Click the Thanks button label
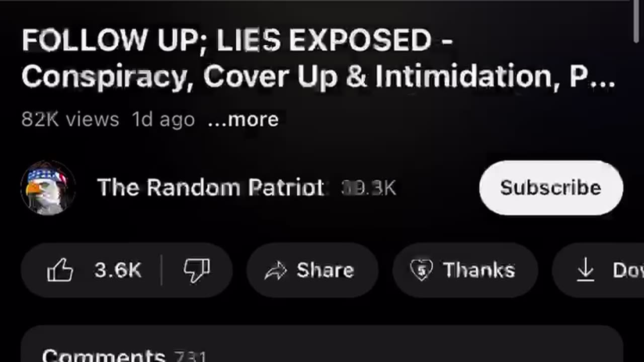 [478, 270]
